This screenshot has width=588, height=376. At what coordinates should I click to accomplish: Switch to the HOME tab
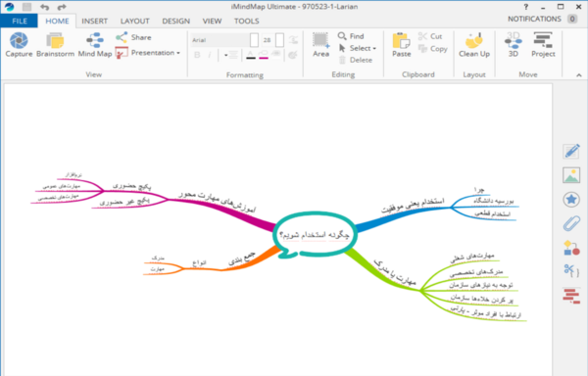point(57,21)
